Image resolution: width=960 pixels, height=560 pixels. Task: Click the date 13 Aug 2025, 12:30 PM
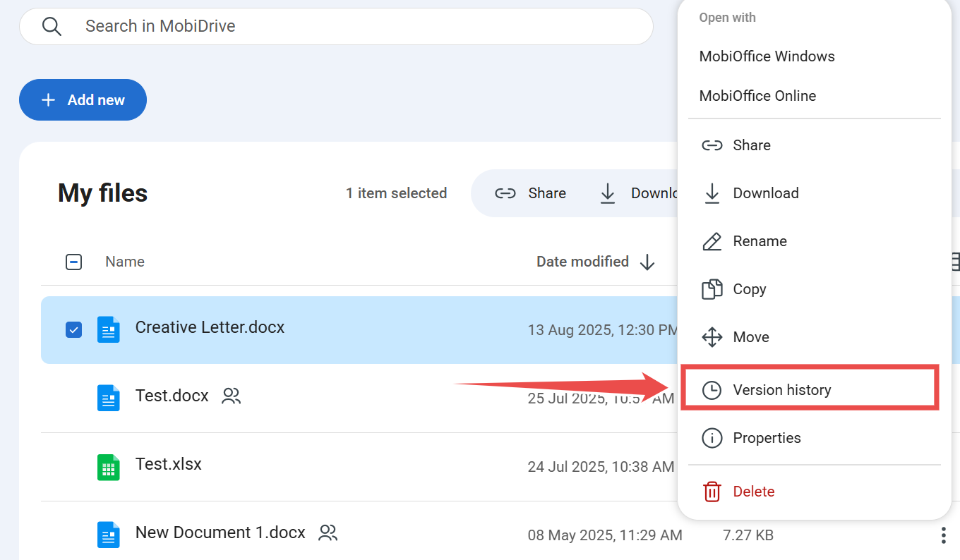pyautogui.click(x=603, y=329)
